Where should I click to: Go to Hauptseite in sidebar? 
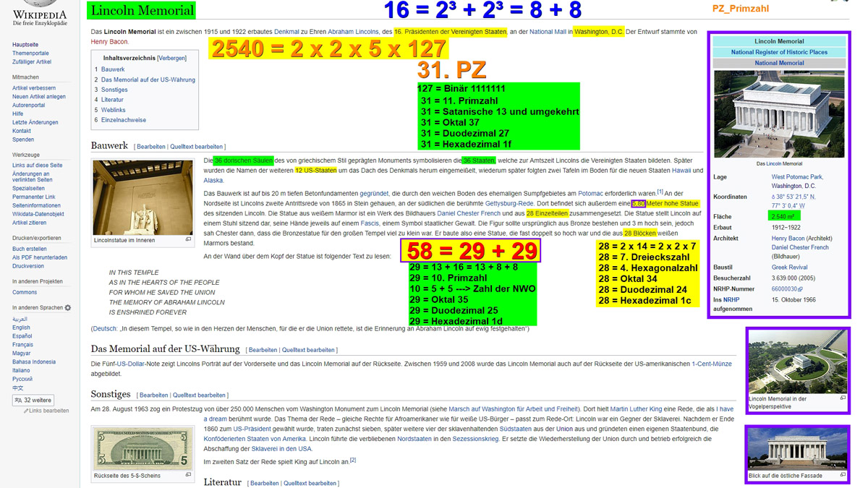coord(25,45)
